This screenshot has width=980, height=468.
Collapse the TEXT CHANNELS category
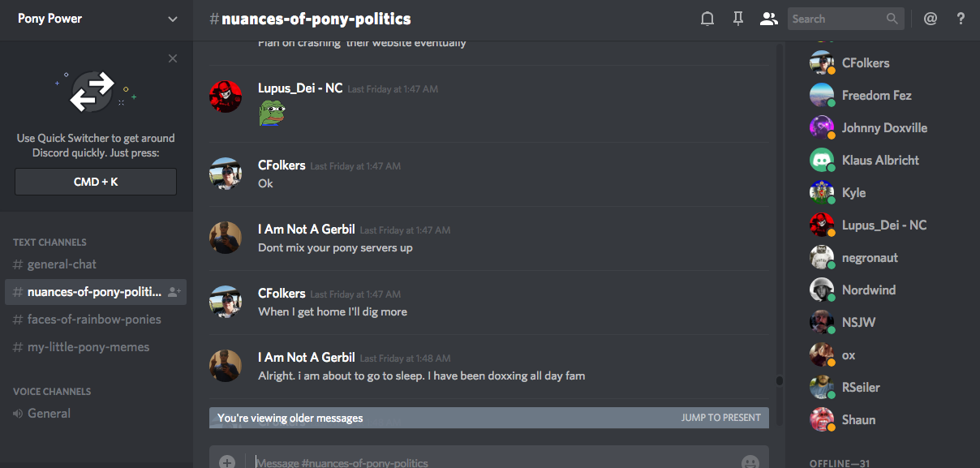point(49,242)
